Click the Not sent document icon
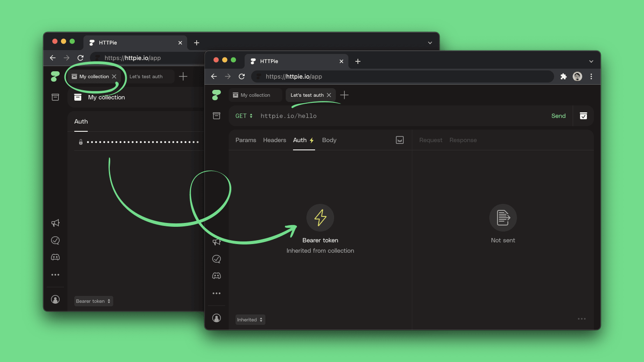 (503, 218)
